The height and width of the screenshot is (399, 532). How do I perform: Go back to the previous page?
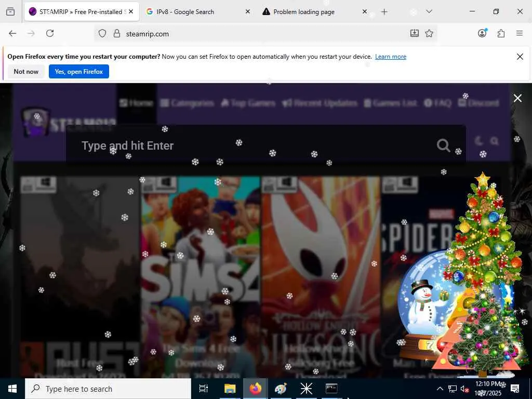pos(12,33)
